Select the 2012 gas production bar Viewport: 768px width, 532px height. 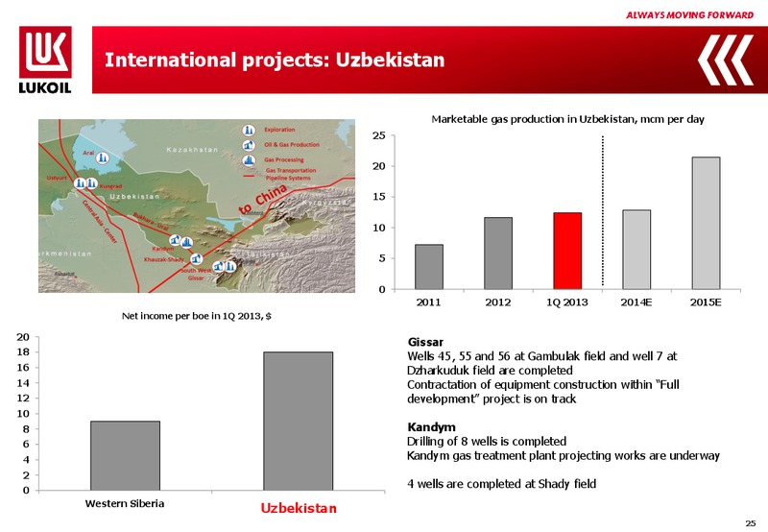(498, 254)
